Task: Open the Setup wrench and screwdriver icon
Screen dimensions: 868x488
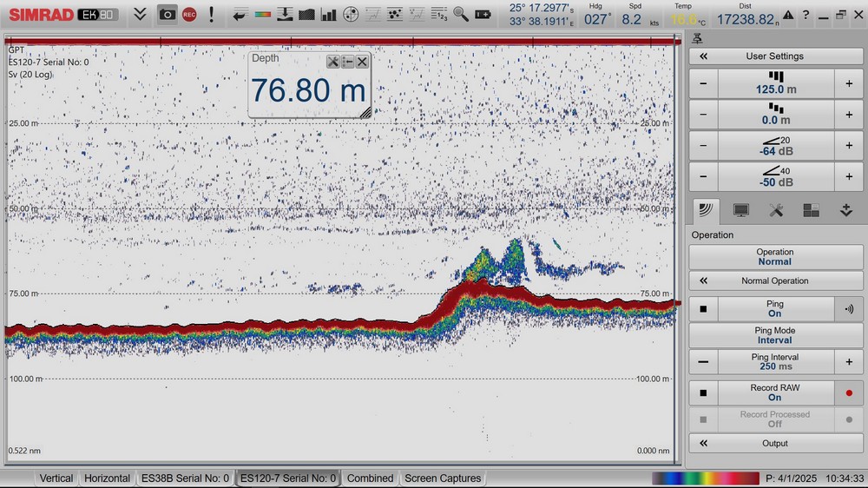Action: [776, 210]
